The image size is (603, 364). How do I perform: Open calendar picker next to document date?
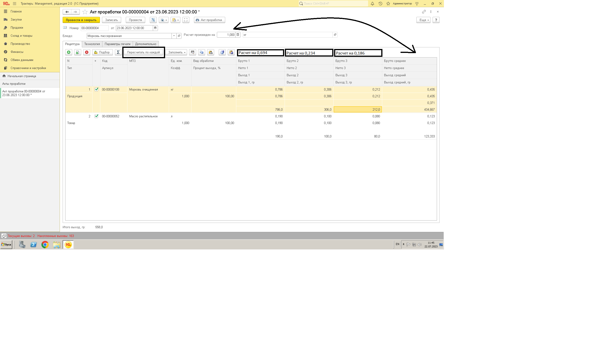pos(155,28)
